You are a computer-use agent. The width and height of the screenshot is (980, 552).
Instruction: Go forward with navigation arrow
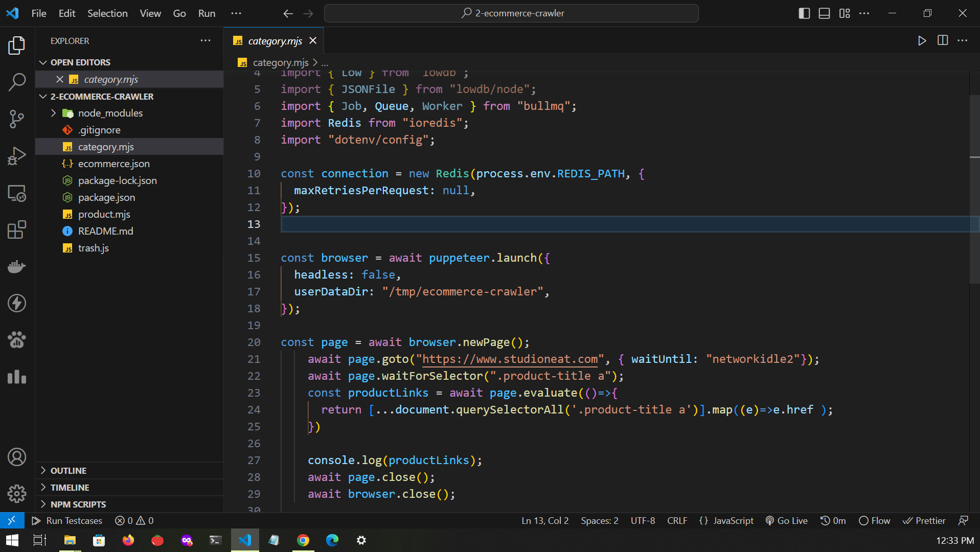tap(308, 13)
